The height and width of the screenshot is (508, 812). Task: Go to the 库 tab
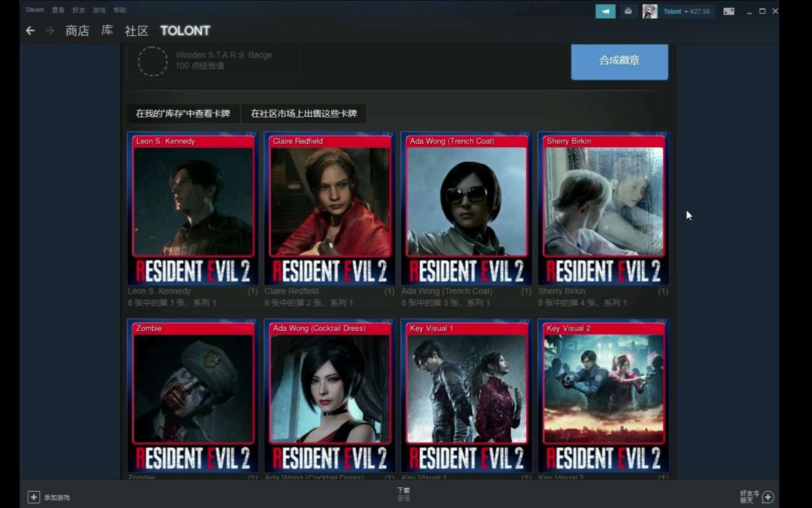click(107, 31)
